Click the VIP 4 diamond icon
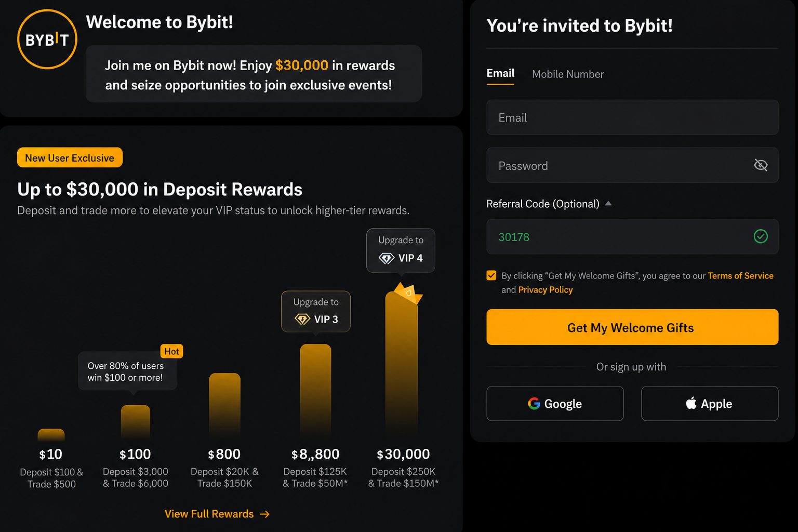Viewport: 798px width, 532px height. point(387,258)
